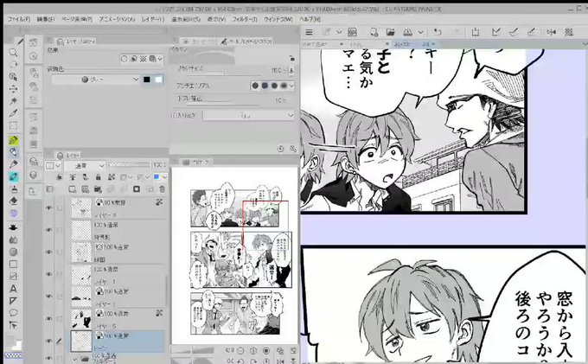
Task: Click the Create layer mask icon
Action: 137,189
